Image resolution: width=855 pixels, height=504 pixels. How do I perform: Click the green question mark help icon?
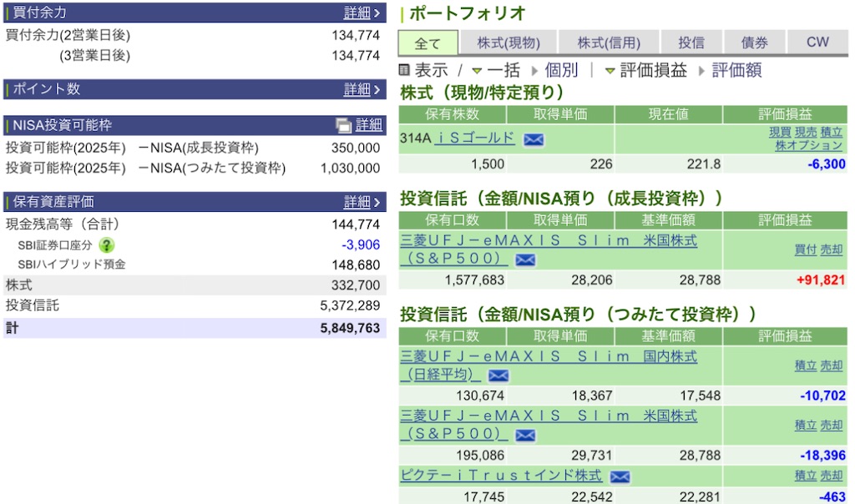point(107,245)
